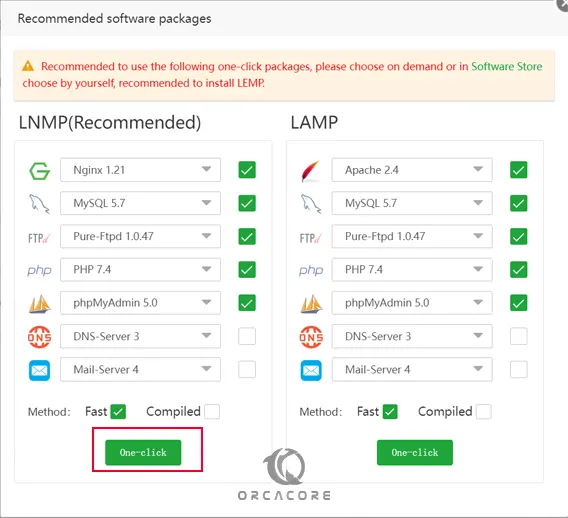Expand the Apache 2.4 version dropdown

(x=412, y=170)
